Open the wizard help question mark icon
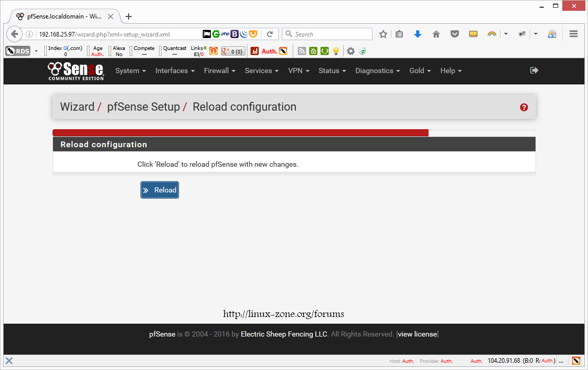 point(524,108)
